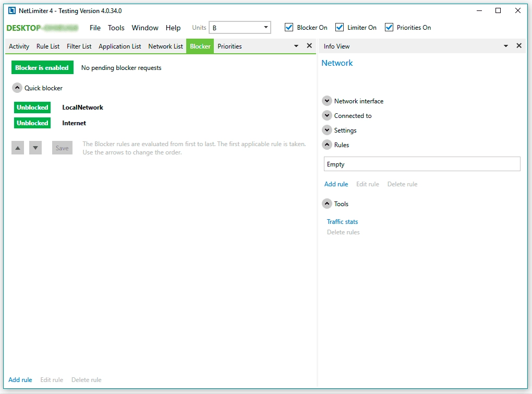The height and width of the screenshot is (394, 532).
Task: Open the tab list dropdown arrow in left panel
Action: tap(296, 46)
